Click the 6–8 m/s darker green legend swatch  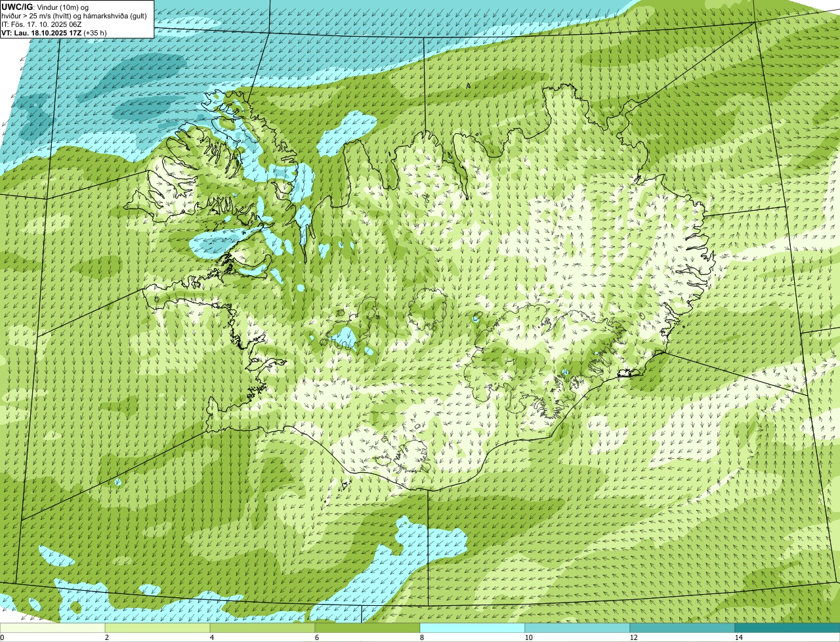367,628
